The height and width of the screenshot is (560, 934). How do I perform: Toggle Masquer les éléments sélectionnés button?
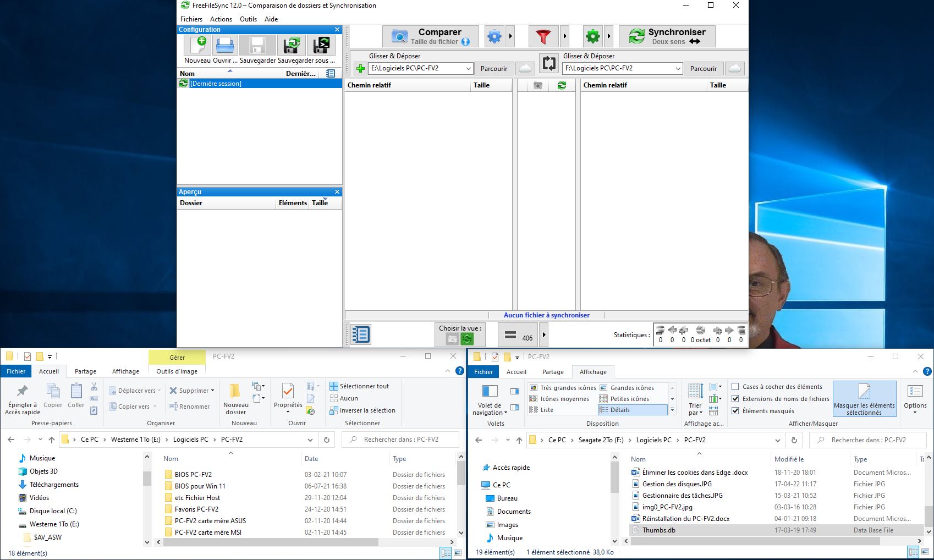coord(864,399)
